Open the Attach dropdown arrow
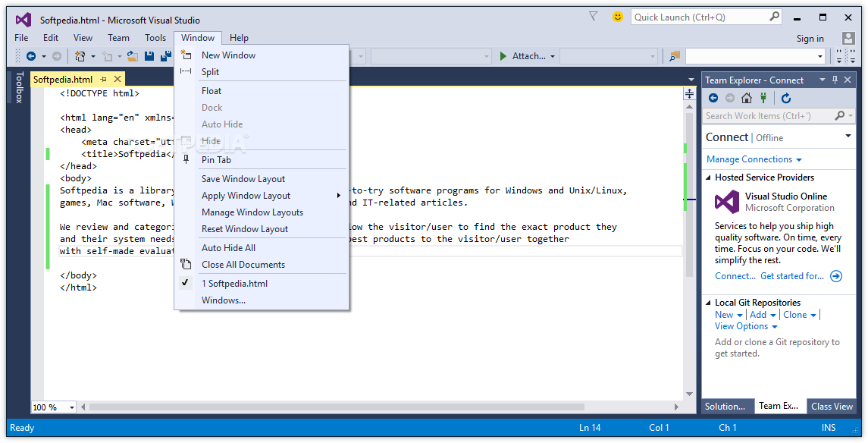 (x=553, y=56)
